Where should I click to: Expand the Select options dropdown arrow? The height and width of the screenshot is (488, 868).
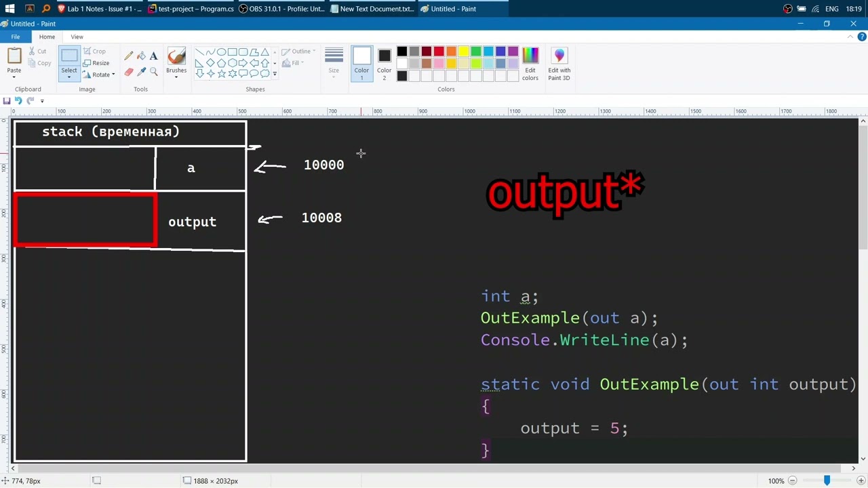69,77
